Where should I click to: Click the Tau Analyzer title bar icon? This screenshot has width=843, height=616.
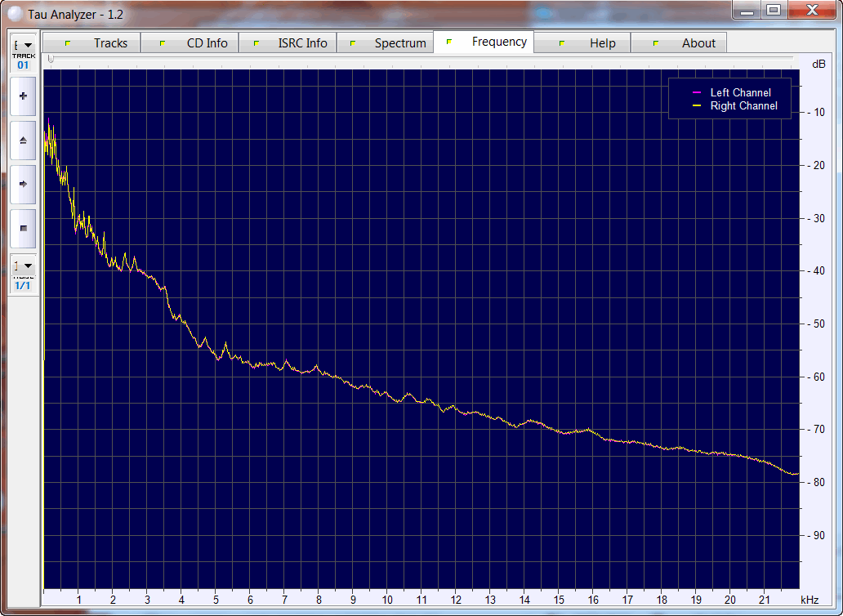(x=16, y=14)
